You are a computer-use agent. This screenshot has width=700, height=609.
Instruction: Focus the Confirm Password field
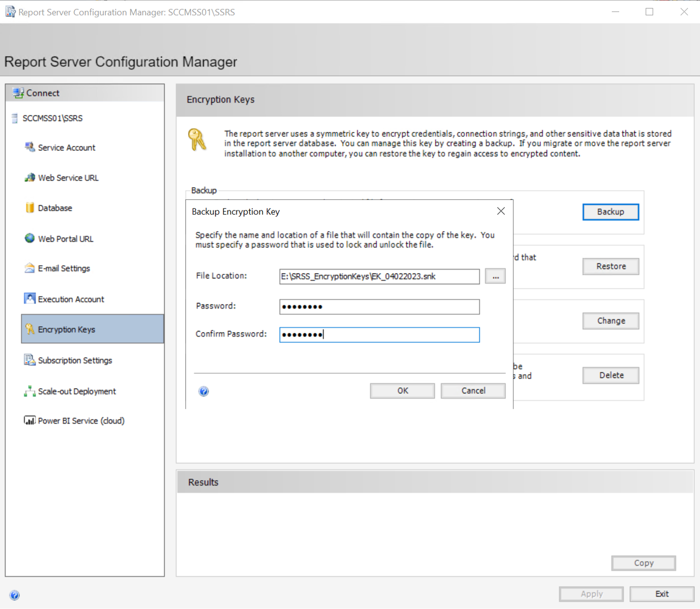point(380,334)
